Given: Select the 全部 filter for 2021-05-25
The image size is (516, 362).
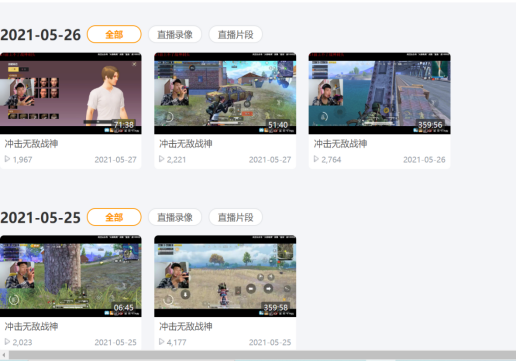Looking at the screenshot, I should [114, 217].
